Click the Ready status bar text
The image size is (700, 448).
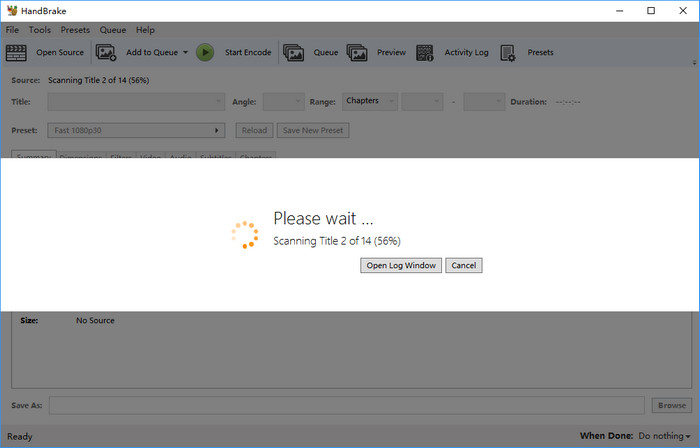pyautogui.click(x=20, y=436)
